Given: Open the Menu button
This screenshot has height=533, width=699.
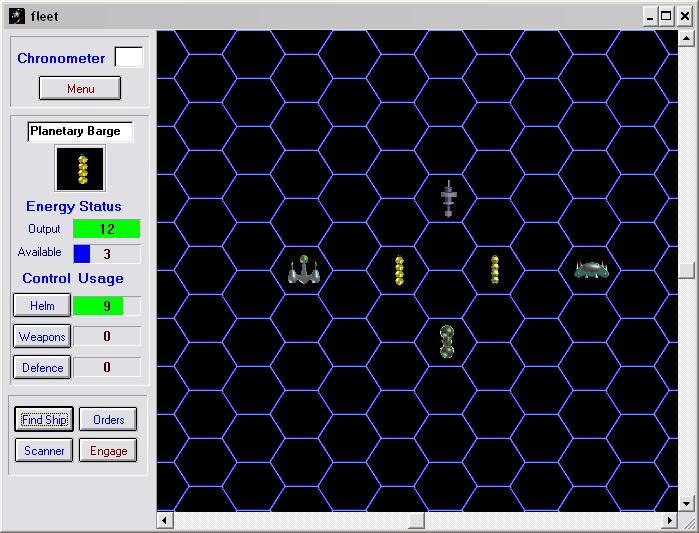Looking at the screenshot, I should click(80, 88).
